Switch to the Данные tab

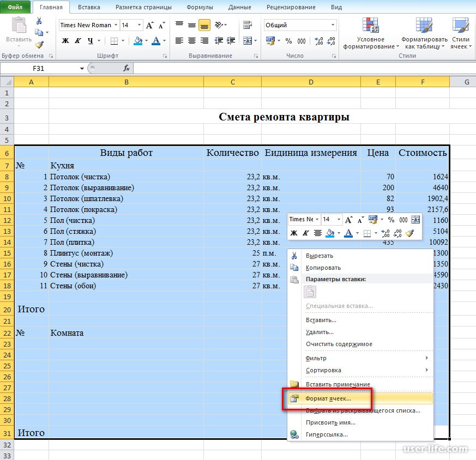(239, 7)
